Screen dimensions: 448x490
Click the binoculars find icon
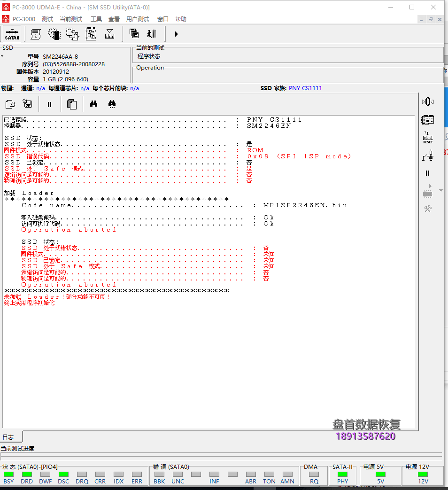94,104
